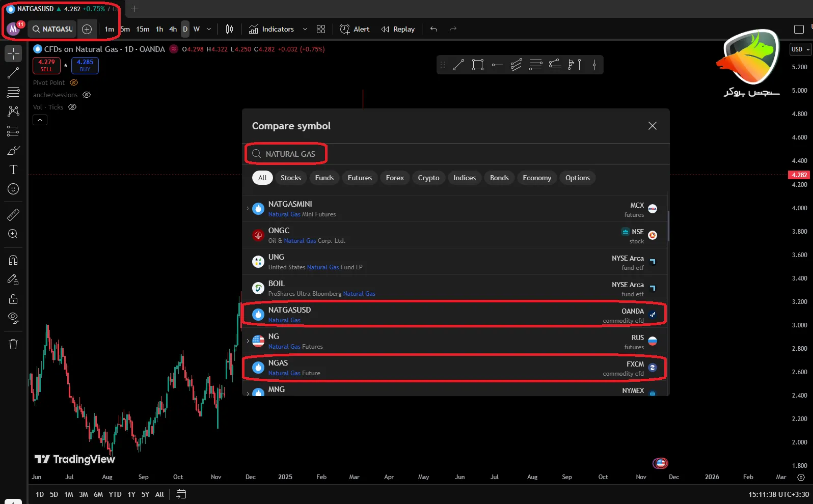Viewport: 813px width, 504px height.
Task: Expand the NATGASMINI futures row
Action: [248, 209]
